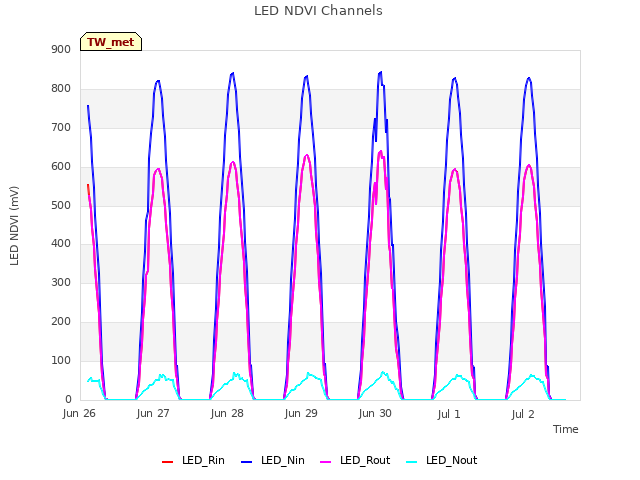Click the blue LED_Nin peak on Jun 30
Screen dimensions: 640x480
381,73
